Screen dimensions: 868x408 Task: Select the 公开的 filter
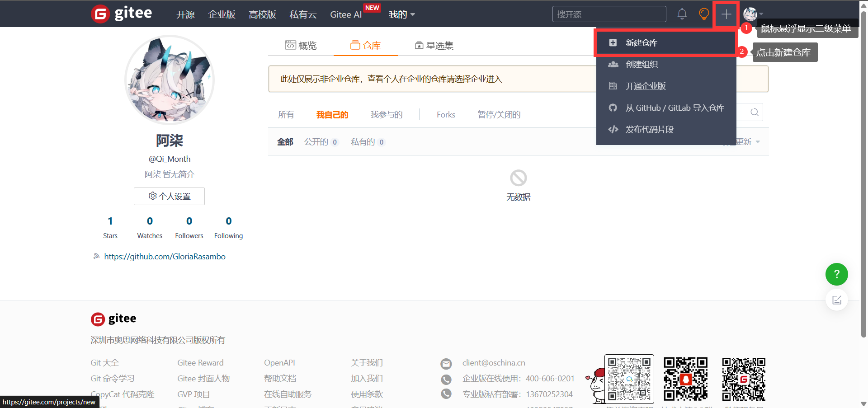(x=321, y=142)
